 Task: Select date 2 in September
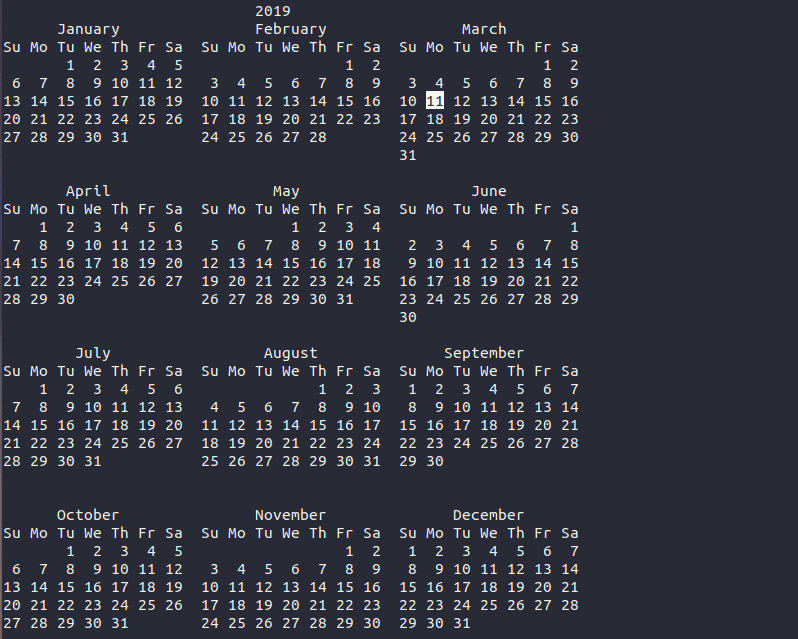(439, 389)
